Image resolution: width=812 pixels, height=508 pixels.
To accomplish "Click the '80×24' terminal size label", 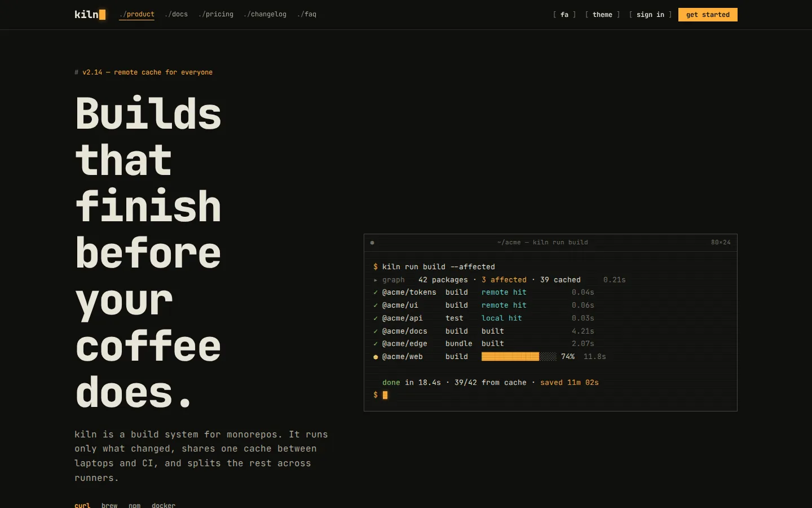I will coord(721,242).
